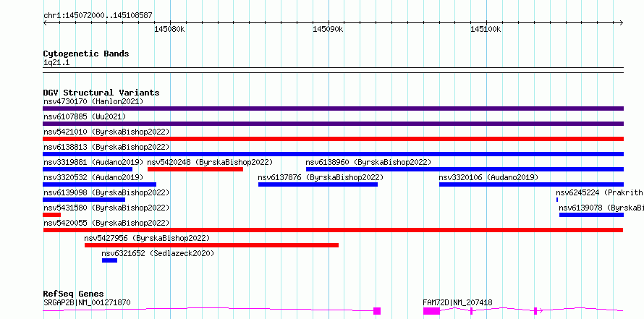Click the nsv4730170 (Hanlon2021) variant label
Image resolution: width=644 pixels, height=319 pixels.
93,101
